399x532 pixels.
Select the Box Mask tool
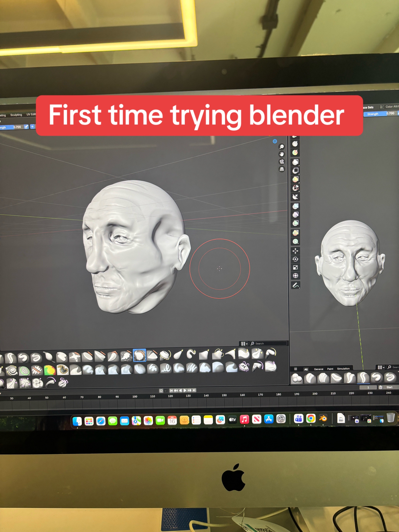(296, 162)
